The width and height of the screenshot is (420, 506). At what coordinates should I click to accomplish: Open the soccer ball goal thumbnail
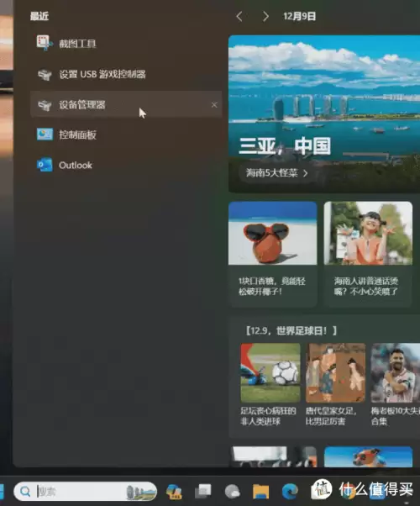(270, 372)
